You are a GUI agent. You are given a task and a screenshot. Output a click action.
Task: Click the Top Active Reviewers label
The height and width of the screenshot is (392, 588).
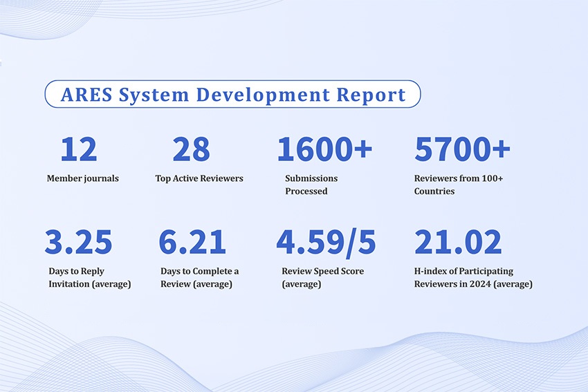[199, 178]
